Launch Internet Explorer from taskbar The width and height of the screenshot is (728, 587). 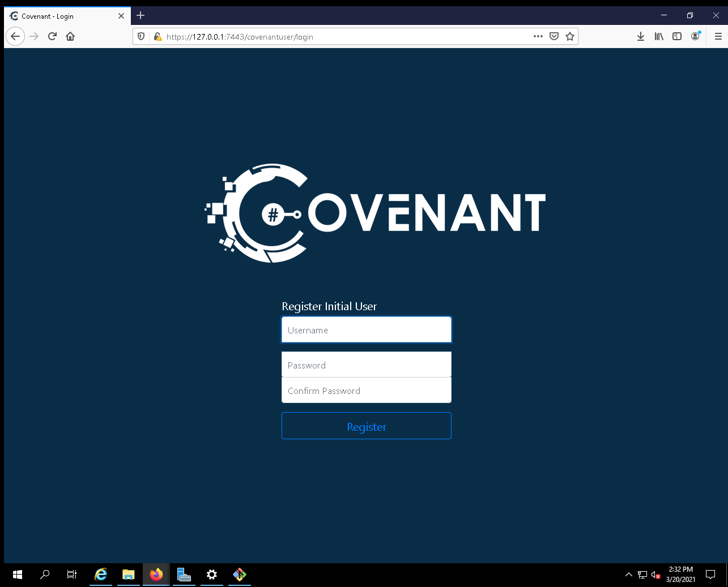click(x=101, y=575)
